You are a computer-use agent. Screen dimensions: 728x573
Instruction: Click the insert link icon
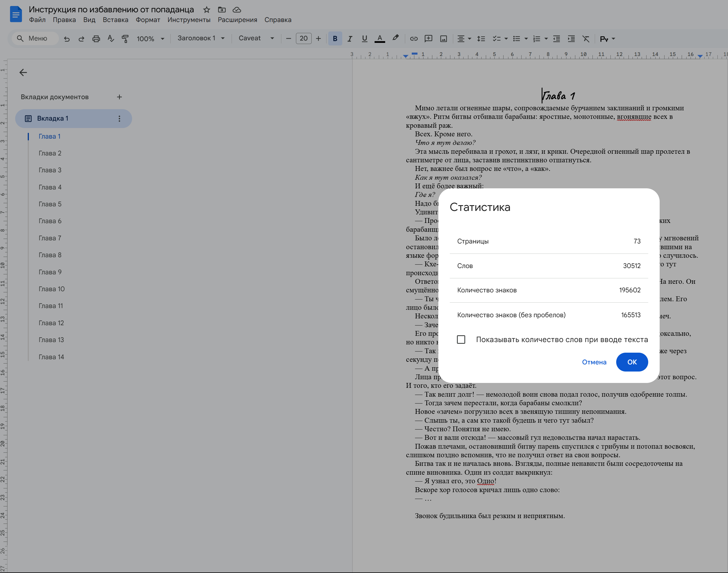click(413, 39)
